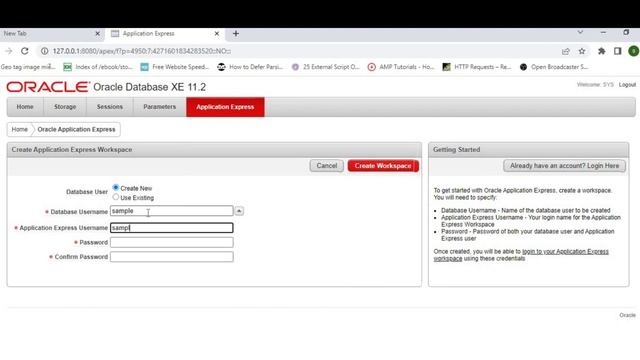The height and width of the screenshot is (360, 640).
Task: Open the extensions puzzle icon
Action: point(602,51)
